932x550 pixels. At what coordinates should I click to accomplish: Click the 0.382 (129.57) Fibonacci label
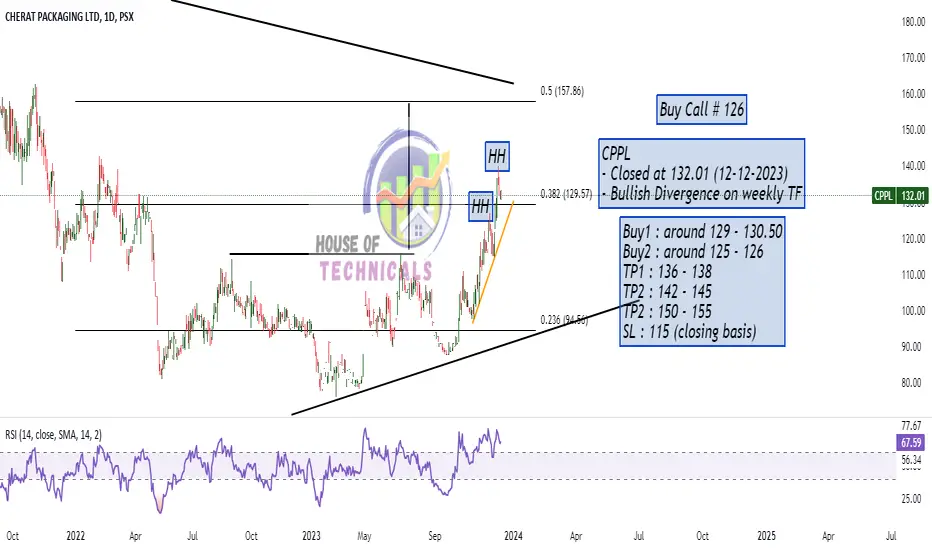click(566, 194)
